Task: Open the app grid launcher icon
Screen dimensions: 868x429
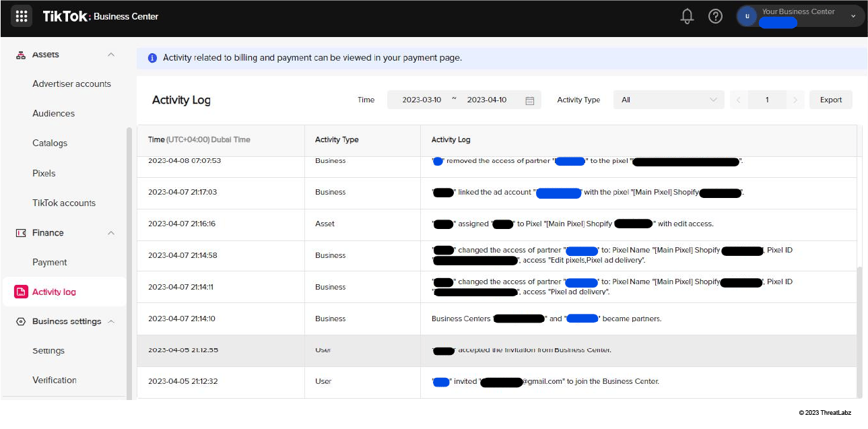Action: point(22,16)
